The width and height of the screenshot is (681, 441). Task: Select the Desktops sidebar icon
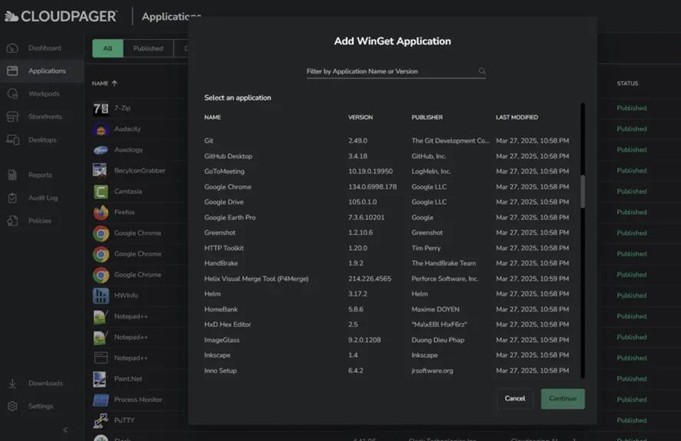tap(12, 140)
